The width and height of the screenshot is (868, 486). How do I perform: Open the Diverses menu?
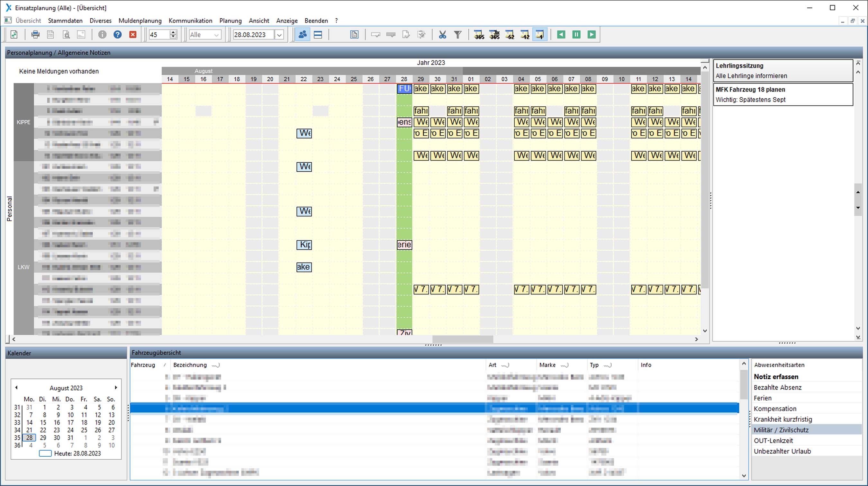click(x=100, y=21)
